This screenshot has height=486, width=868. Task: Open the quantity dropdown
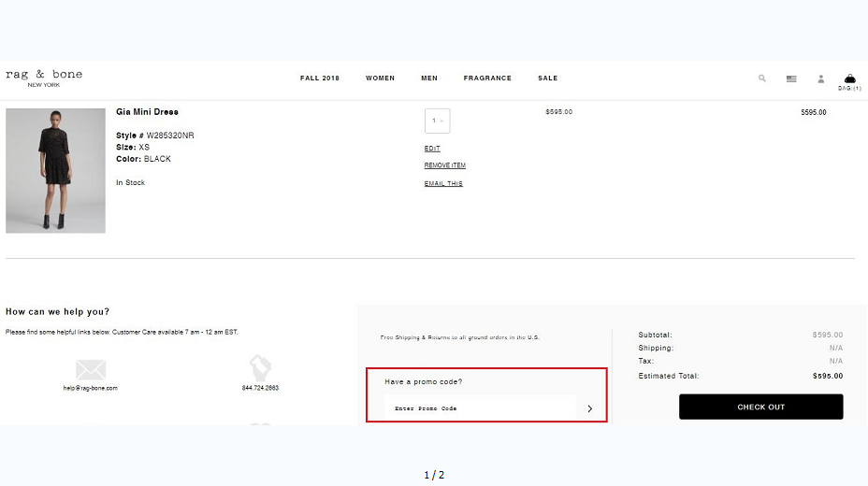(438, 121)
